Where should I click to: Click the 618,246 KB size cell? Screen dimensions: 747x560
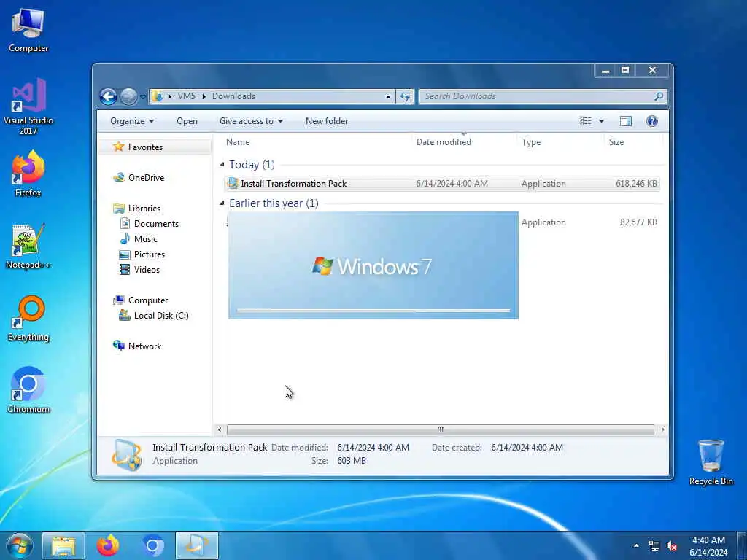pos(636,184)
